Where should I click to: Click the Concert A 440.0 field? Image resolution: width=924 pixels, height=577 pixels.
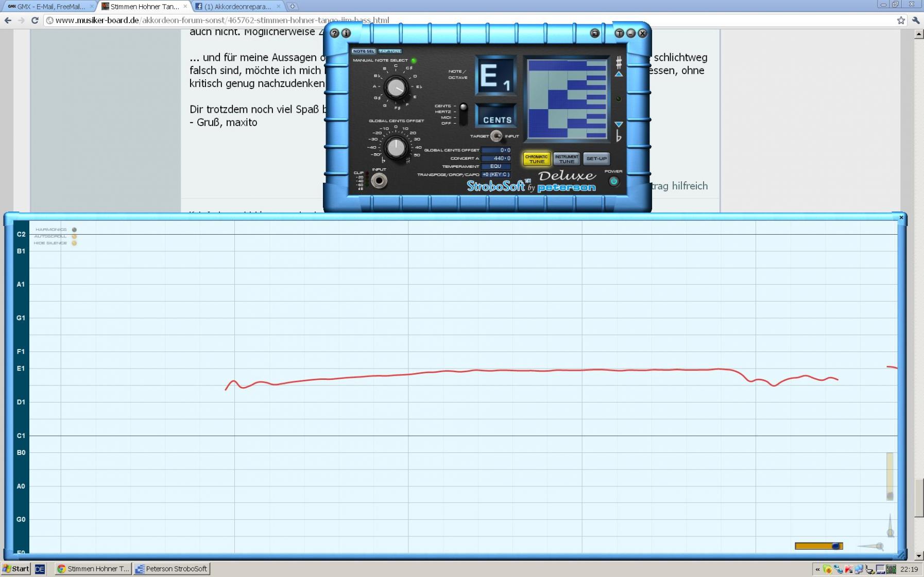pyautogui.click(x=496, y=159)
